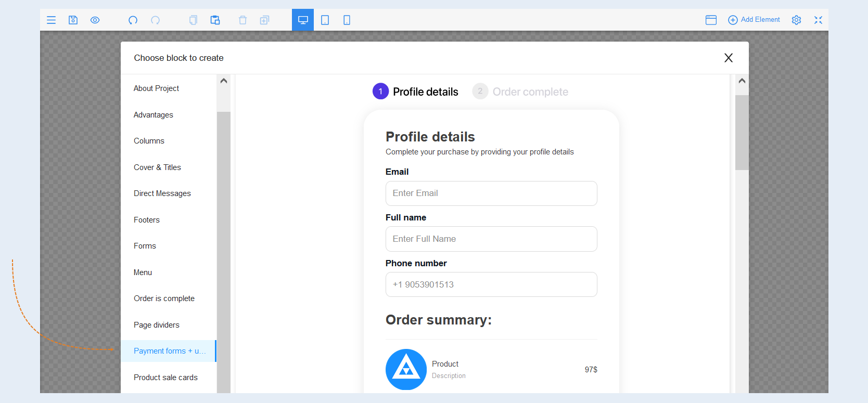
Task: Switch to desktop view mode
Action: click(303, 20)
